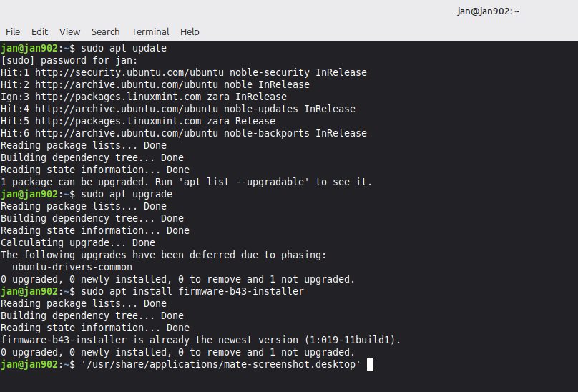Open the Help menu
578x392 pixels.
pos(190,31)
